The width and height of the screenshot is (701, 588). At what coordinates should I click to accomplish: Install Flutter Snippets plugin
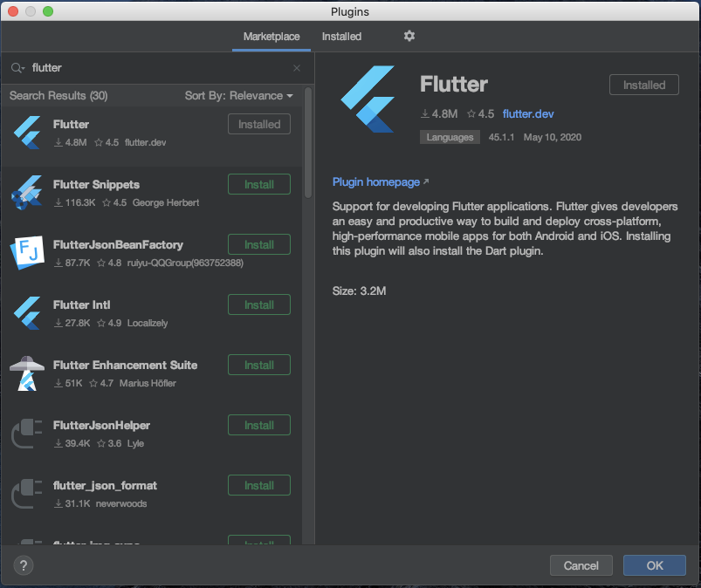(259, 184)
